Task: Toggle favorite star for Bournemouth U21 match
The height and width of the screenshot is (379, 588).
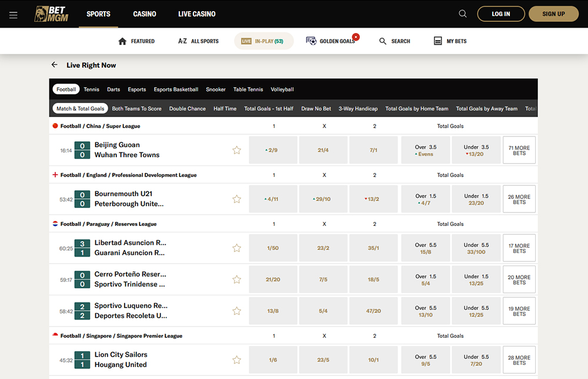Action: click(x=237, y=199)
